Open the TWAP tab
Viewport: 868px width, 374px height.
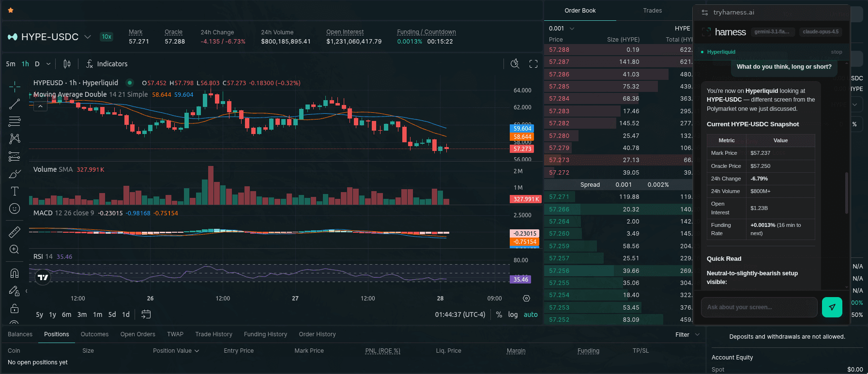(x=175, y=334)
